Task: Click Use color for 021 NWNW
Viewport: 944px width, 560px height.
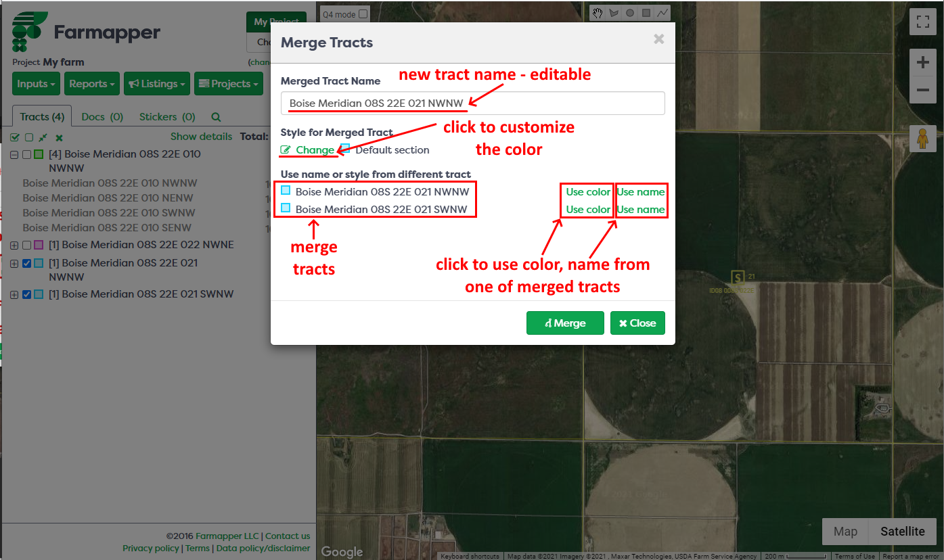Action: 588,192
